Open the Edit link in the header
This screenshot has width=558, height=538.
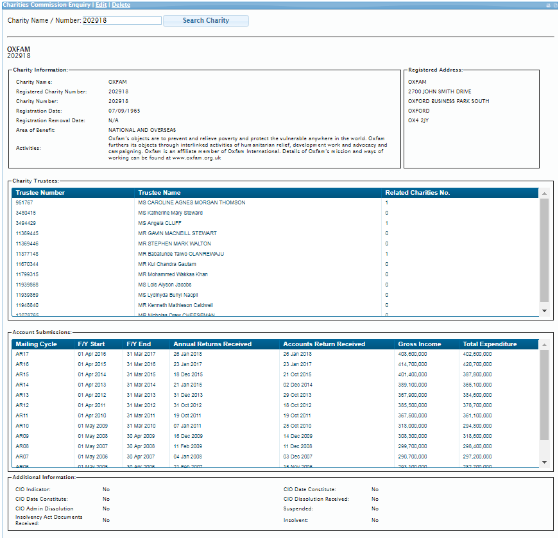[x=101, y=5]
